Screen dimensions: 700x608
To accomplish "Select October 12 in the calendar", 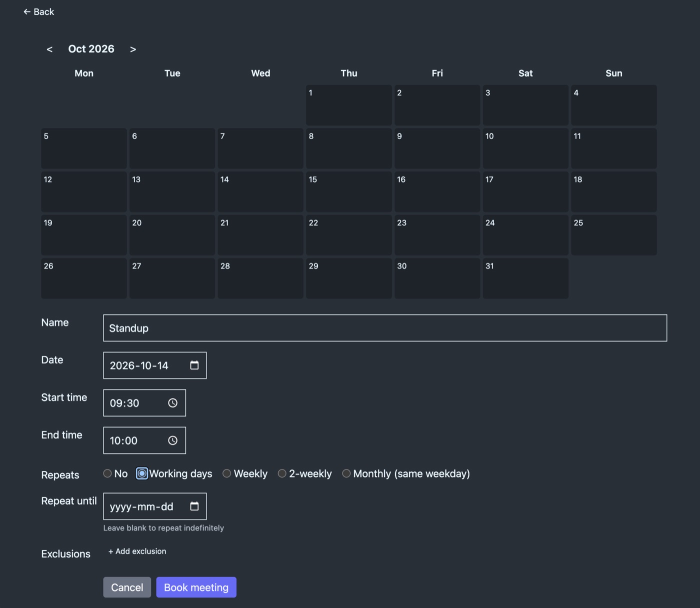I will [84, 192].
